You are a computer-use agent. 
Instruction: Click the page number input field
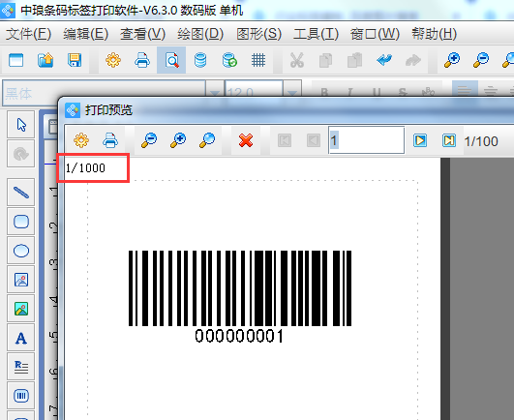pos(366,140)
